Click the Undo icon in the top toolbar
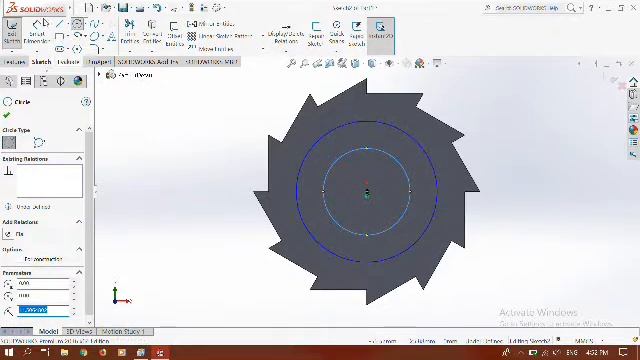Viewport: 640px width, 360px height. pos(157,7)
